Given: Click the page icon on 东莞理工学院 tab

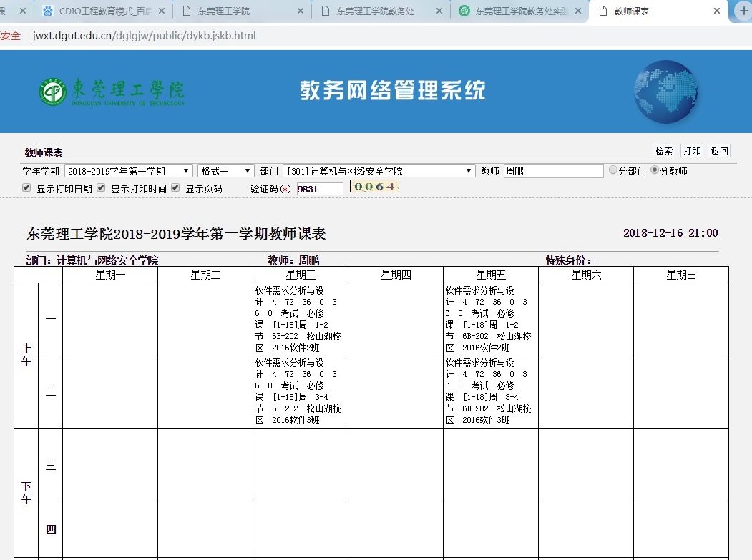Looking at the screenshot, I should point(187,11).
